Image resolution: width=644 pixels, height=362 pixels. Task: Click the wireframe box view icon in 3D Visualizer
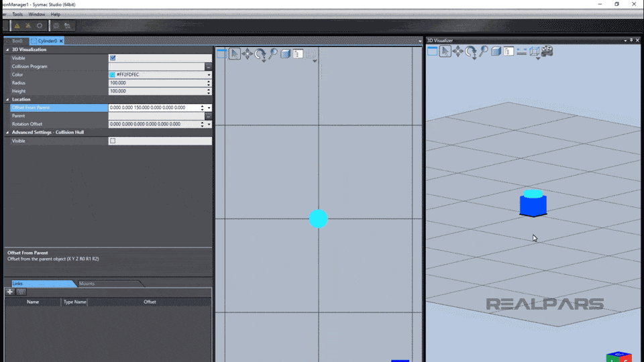pyautogui.click(x=535, y=52)
